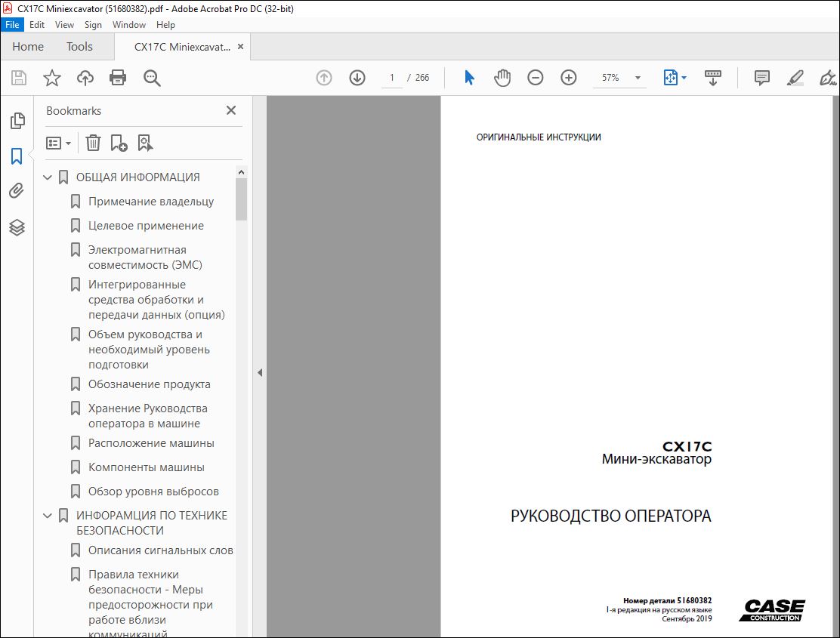
Task: Go to previous page arrow
Action: click(x=324, y=78)
